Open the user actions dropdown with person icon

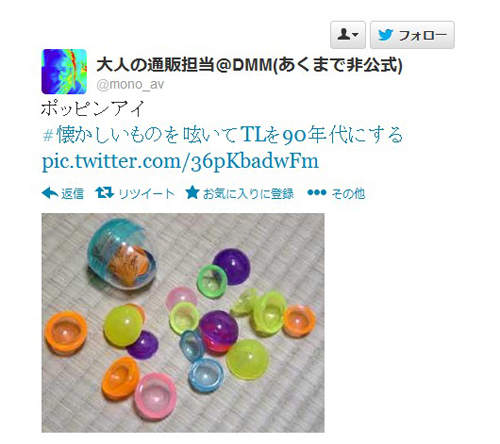(348, 35)
